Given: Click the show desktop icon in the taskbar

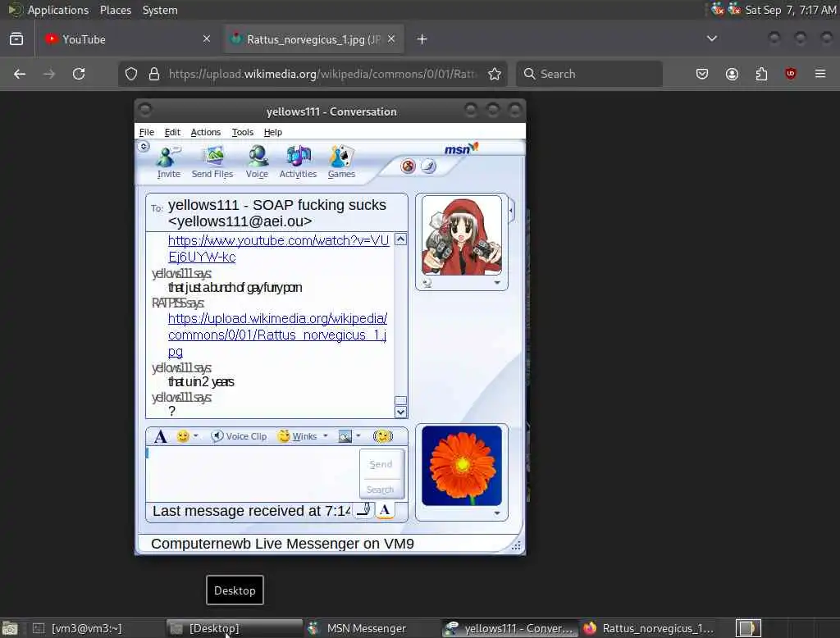Looking at the screenshot, I should point(10,628).
